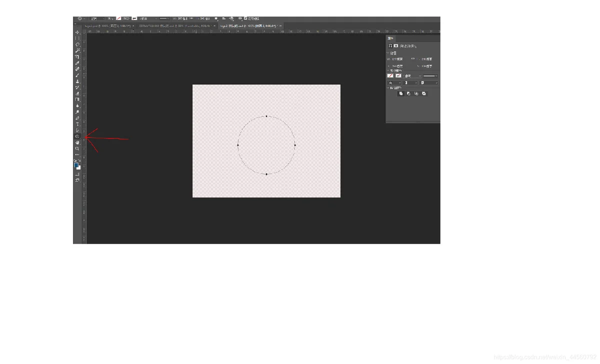Screen dimensions: 600x364
Task: Open the tool mode dropdown in options bar
Action: [x=97, y=18]
